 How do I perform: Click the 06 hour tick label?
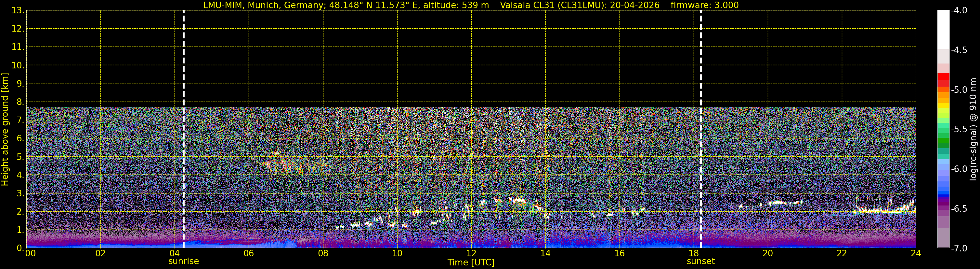pos(249,253)
